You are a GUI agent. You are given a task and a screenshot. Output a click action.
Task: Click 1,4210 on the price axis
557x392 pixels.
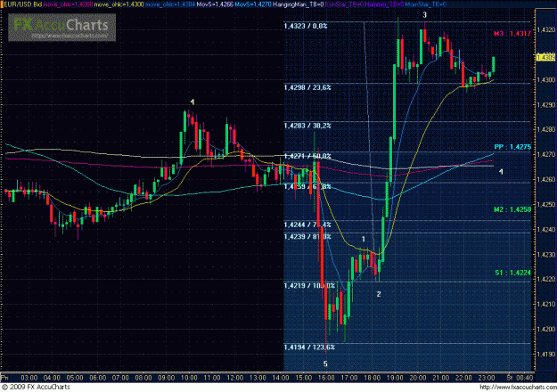pos(546,305)
